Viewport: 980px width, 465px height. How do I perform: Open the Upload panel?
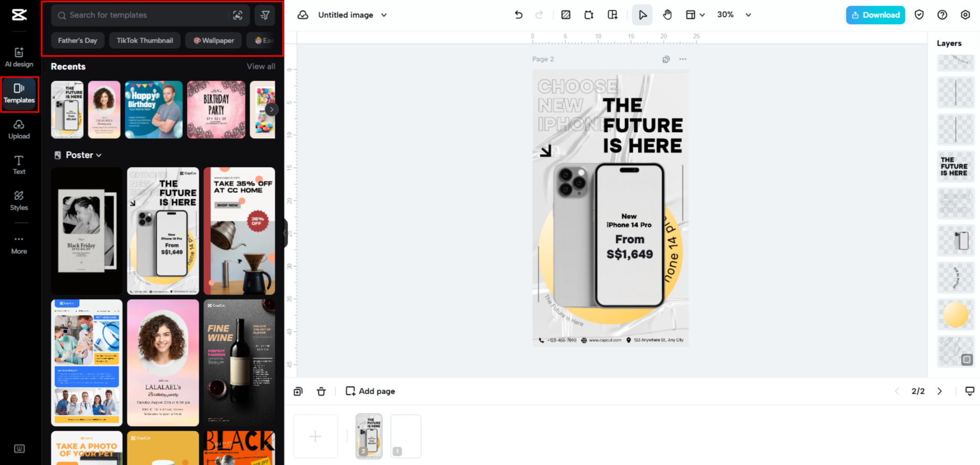(19, 129)
